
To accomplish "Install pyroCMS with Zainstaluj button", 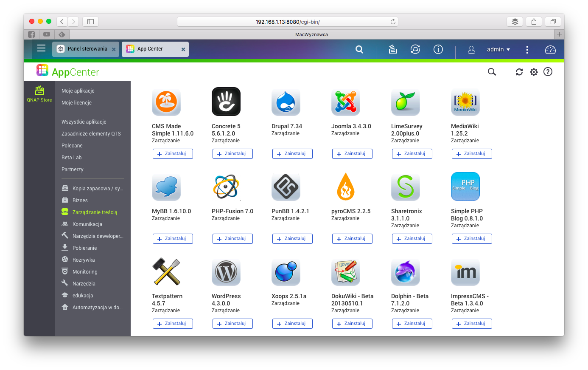I will [352, 239].
